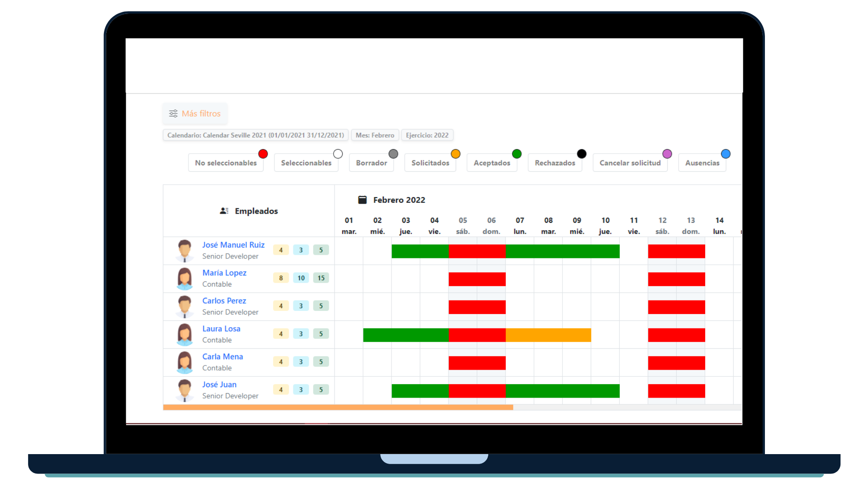Open the Ejercicio: 2022 filter chip

click(x=427, y=135)
